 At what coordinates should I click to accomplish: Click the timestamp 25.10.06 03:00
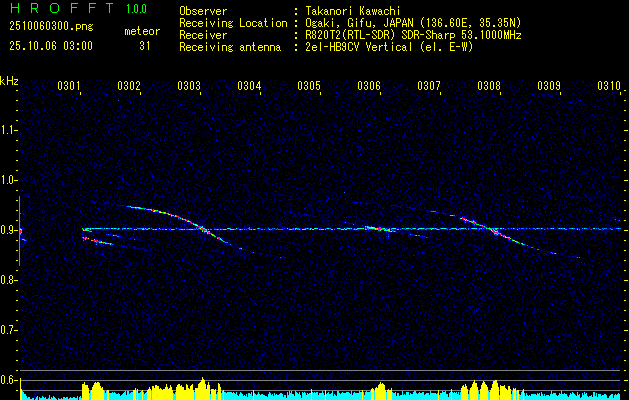click(51, 45)
